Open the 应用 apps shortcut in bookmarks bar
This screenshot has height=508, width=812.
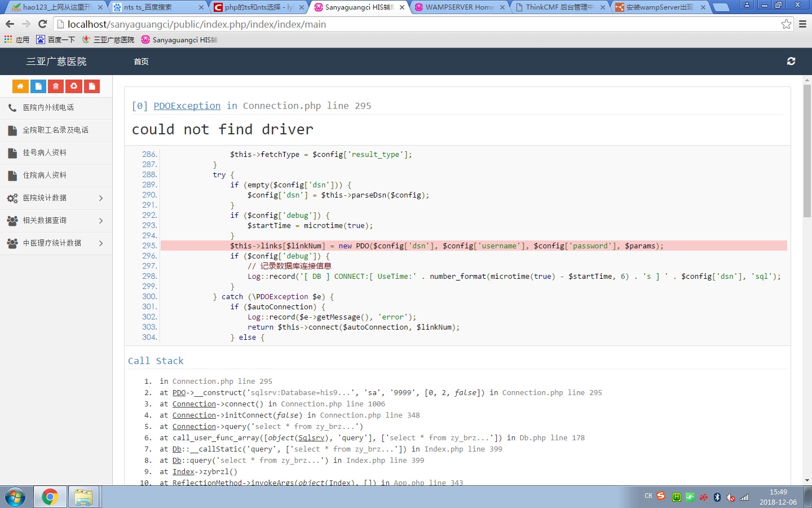[x=17, y=40]
